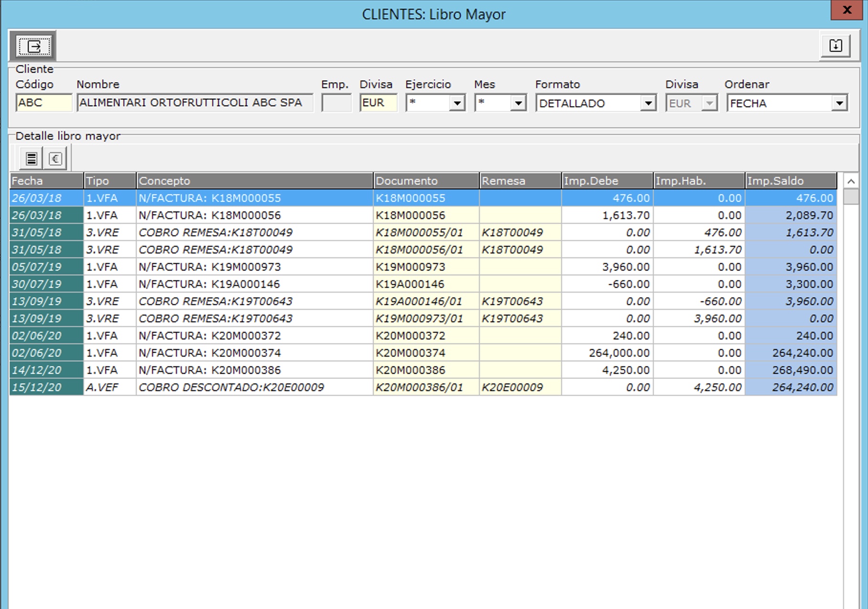The image size is (868, 609).
Task: Open the Ejercicio dropdown
Action: (457, 103)
